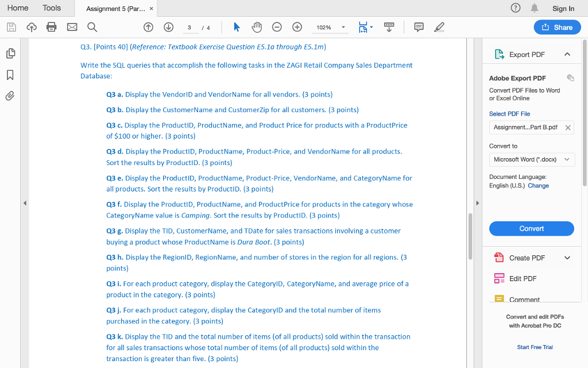Select the Highlight text tool
The height and width of the screenshot is (368, 588).
(x=439, y=27)
